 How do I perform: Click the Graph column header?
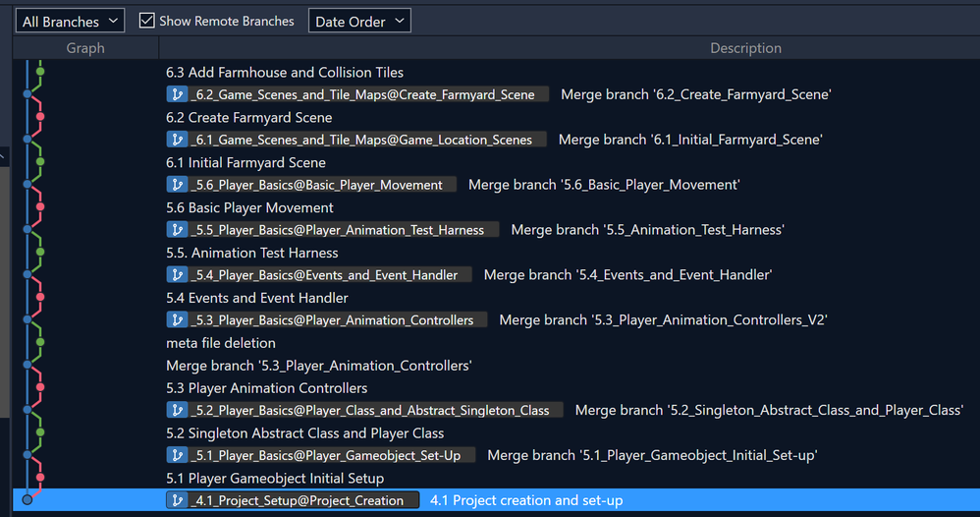pyautogui.click(x=85, y=48)
